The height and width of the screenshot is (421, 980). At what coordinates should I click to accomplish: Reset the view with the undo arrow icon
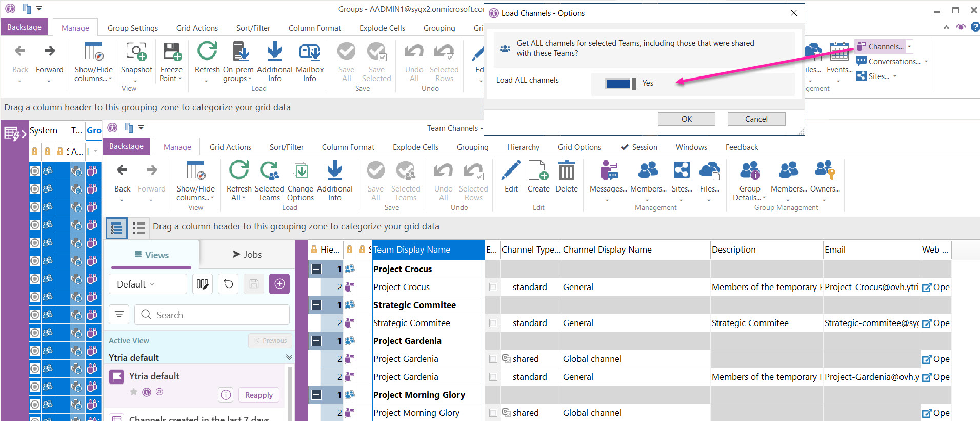[229, 284]
